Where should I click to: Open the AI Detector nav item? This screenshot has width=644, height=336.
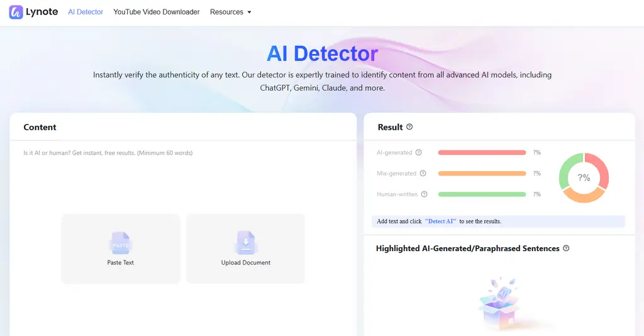coord(86,12)
